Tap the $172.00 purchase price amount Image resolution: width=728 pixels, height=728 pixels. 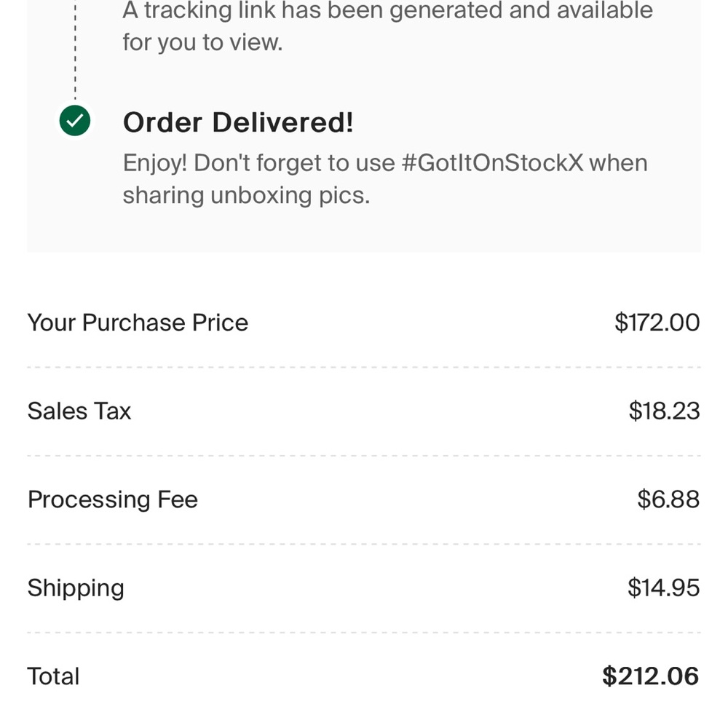pos(657,323)
